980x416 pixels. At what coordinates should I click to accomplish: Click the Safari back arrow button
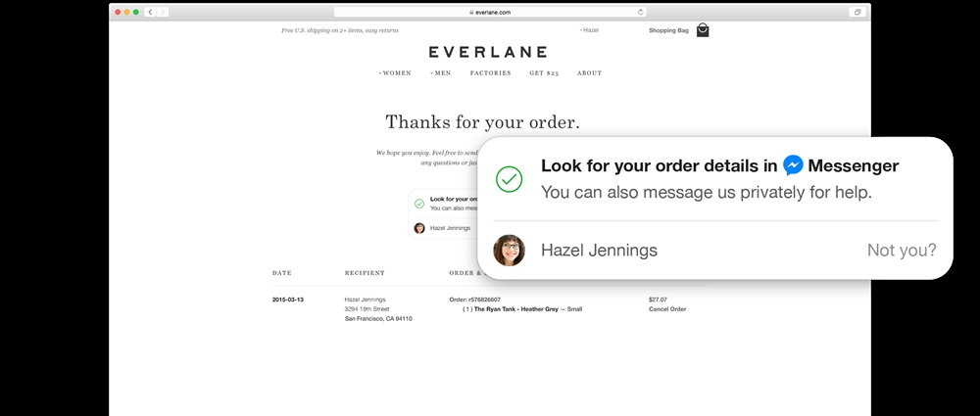click(x=151, y=12)
